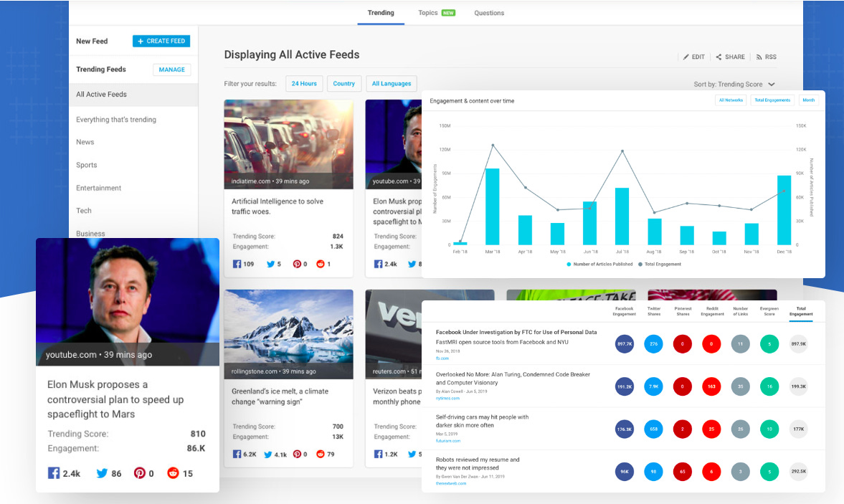Select All Active Feeds in sidebar
The width and height of the screenshot is (844, 504).
(133, 94)
